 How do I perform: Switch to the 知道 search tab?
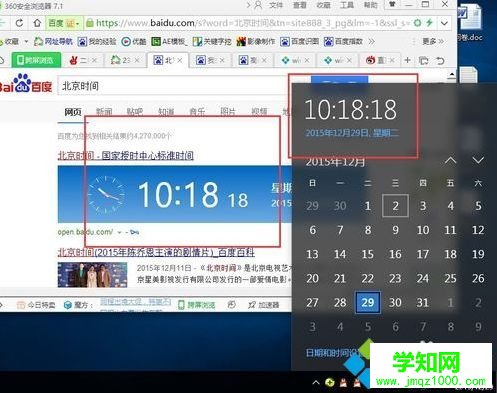(166, 112)
